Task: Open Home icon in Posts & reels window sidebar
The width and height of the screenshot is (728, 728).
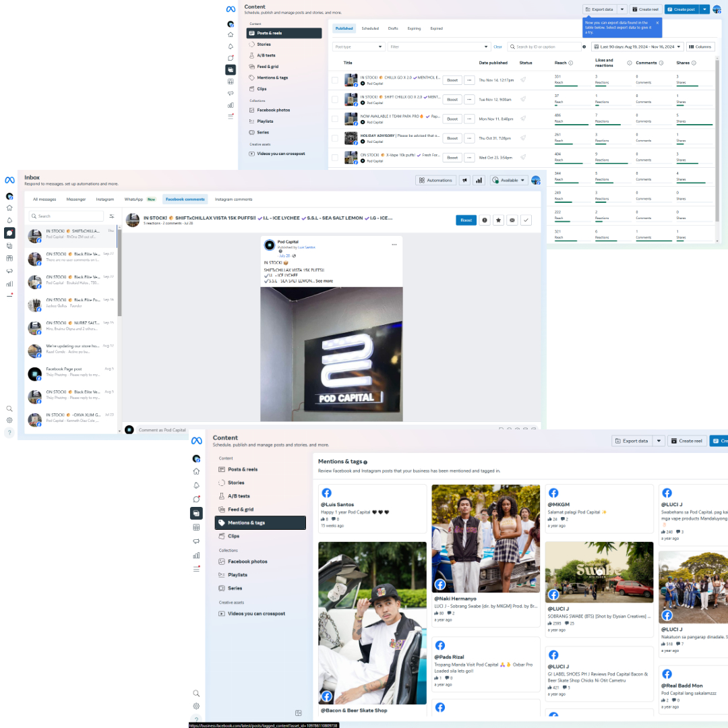Action: coord(231,35)
